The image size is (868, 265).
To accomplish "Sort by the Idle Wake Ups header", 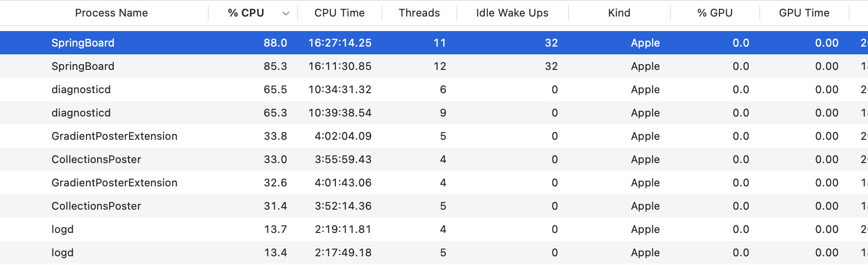I will click(512, 13).
